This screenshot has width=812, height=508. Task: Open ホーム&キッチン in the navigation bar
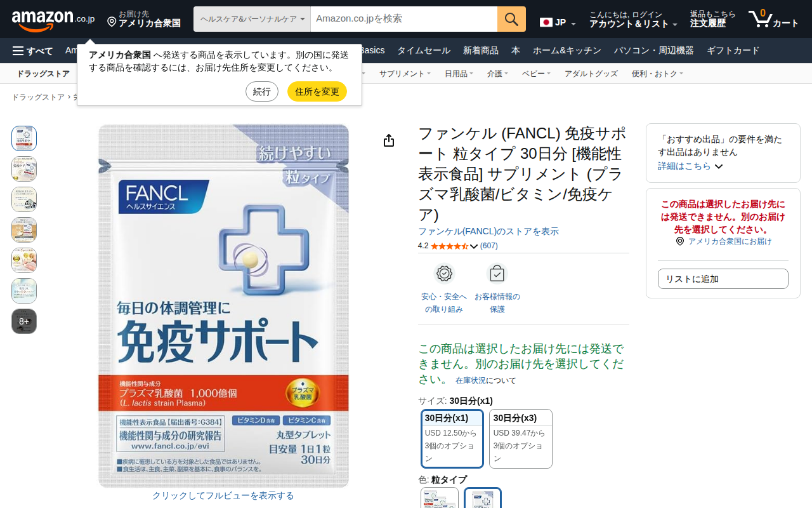tap(567, 51)
